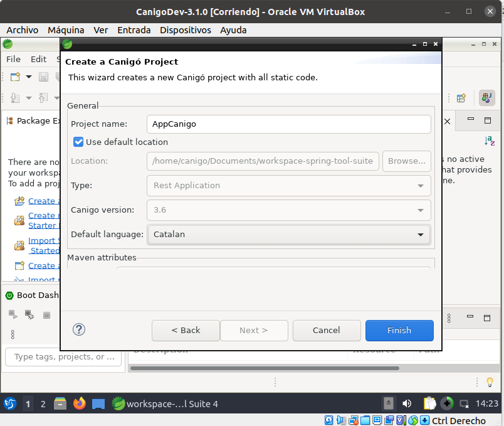
Task: Click the < Back button
Action: pos(186,331)
